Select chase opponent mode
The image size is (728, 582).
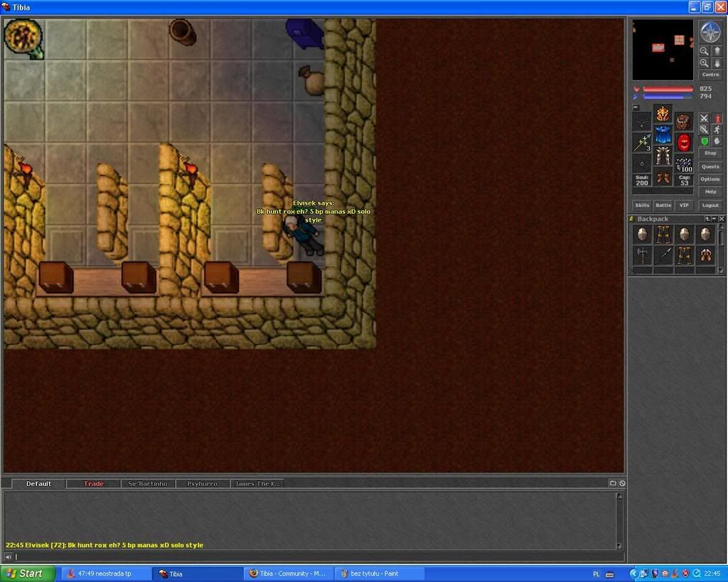click(717, 130)
